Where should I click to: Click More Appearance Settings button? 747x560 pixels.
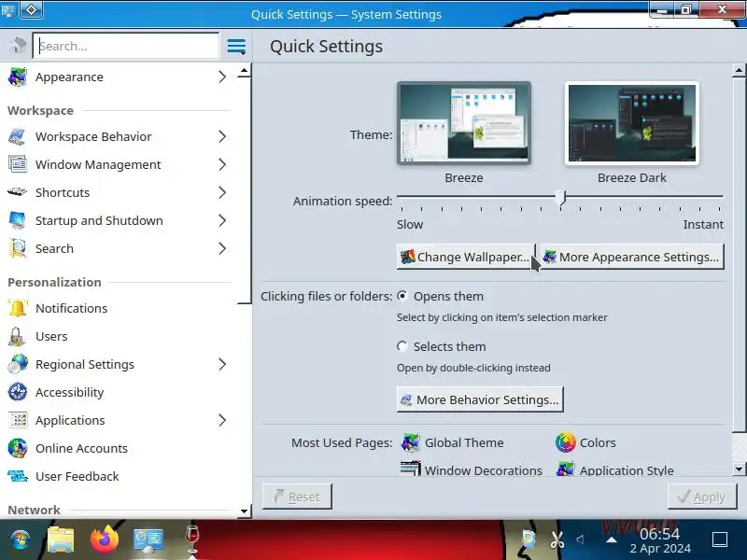(632, 257)
